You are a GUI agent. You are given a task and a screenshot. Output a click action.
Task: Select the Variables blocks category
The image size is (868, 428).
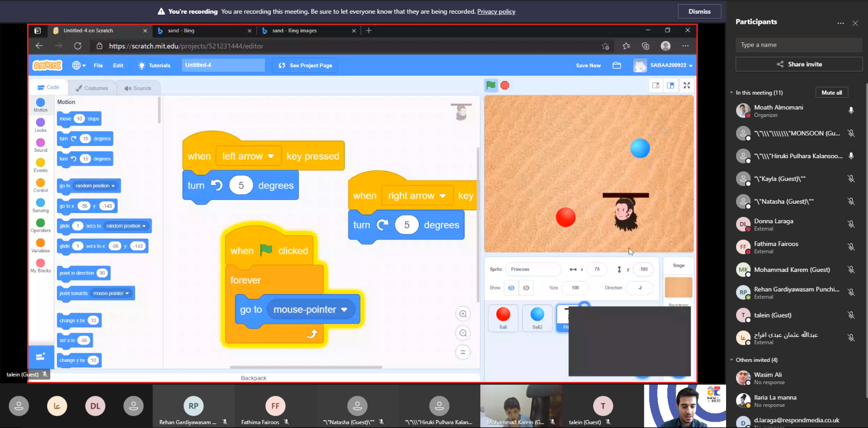(41, 245)
